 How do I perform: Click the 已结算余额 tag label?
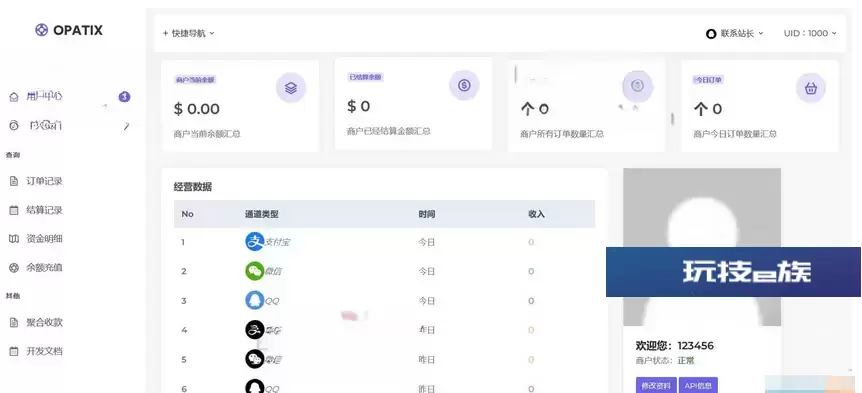pyautogui.click(x=366, y=78)
